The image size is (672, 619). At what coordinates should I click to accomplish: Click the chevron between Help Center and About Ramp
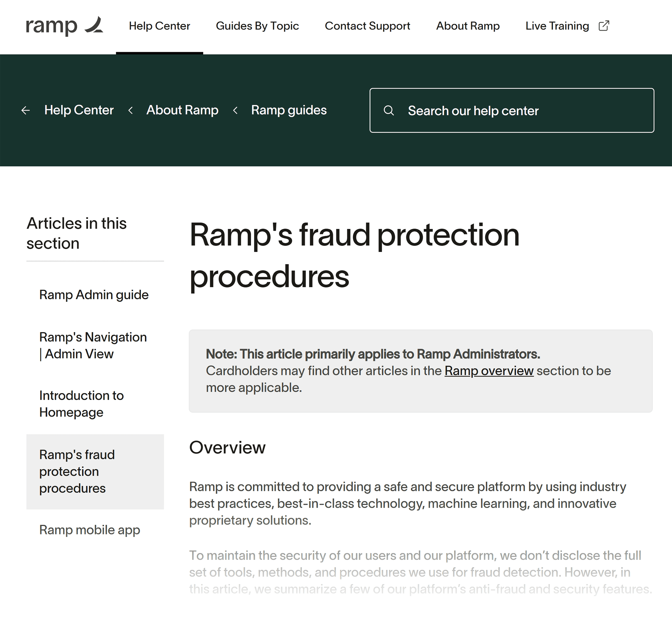coord(130,110)
